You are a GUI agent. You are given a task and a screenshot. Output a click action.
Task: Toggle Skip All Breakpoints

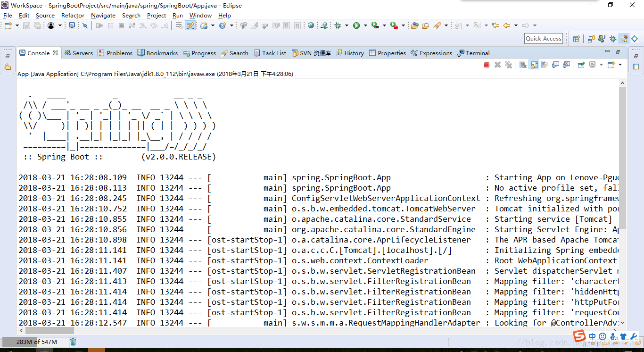[85, 25]
